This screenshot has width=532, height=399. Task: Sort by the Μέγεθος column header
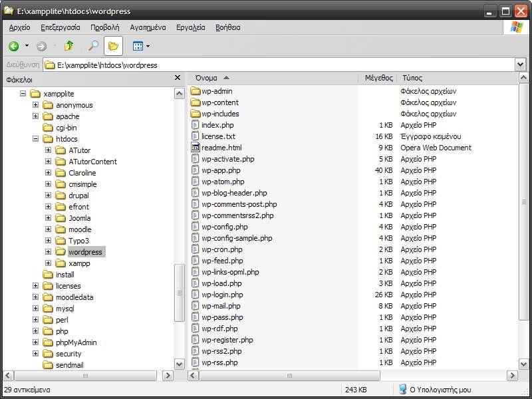click(x=378, y=78)
